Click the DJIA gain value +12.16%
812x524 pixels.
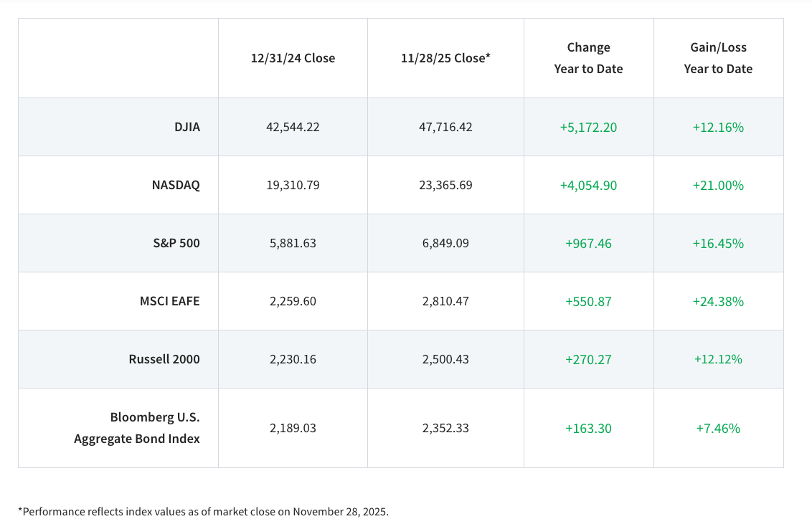718,128
